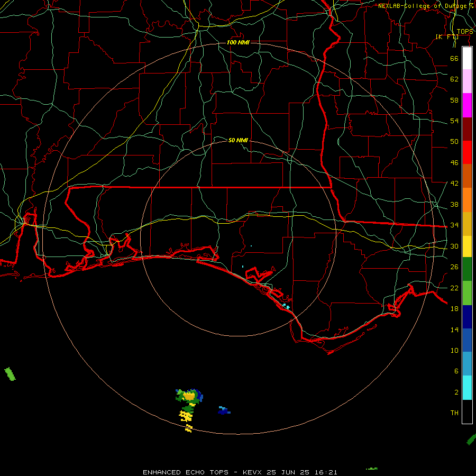Click the legend value '14'
The image size is (476, 476).
[x=454, y=329]
